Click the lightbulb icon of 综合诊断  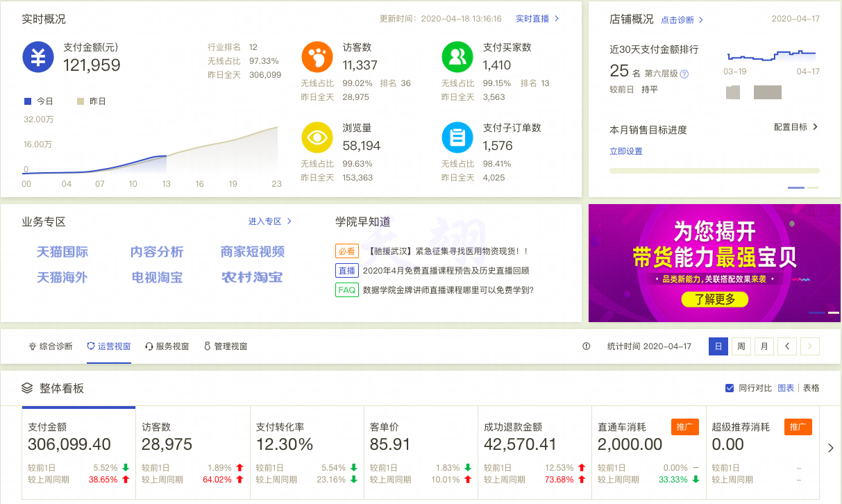(x=32, y=346)
